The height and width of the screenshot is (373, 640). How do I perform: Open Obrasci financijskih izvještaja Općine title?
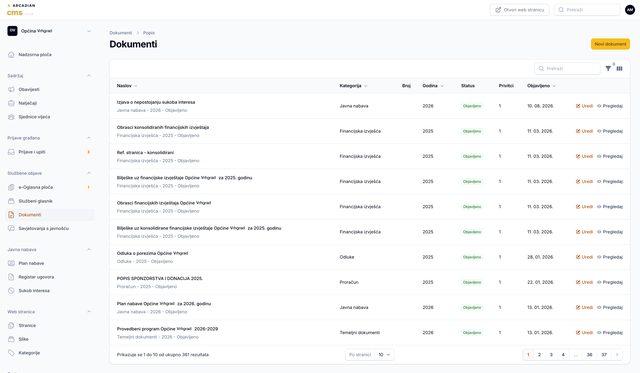pyautogui.click(x=164, y=203)
